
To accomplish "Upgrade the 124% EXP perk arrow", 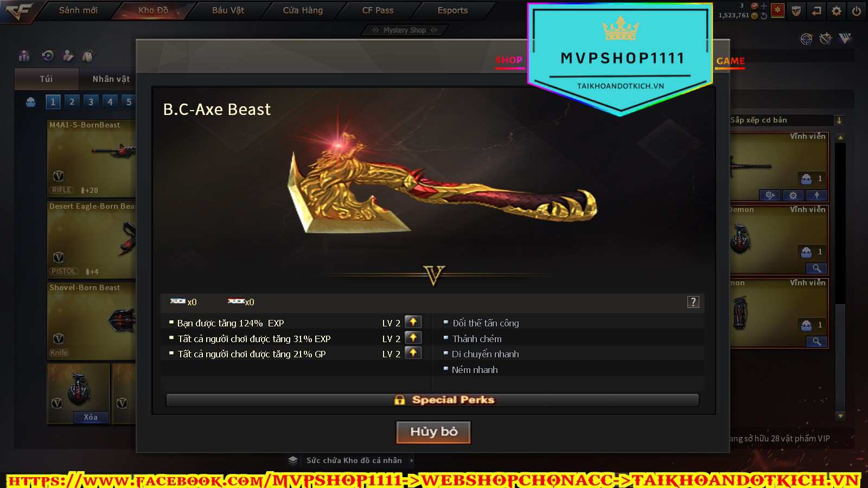I will click(413, 322).
